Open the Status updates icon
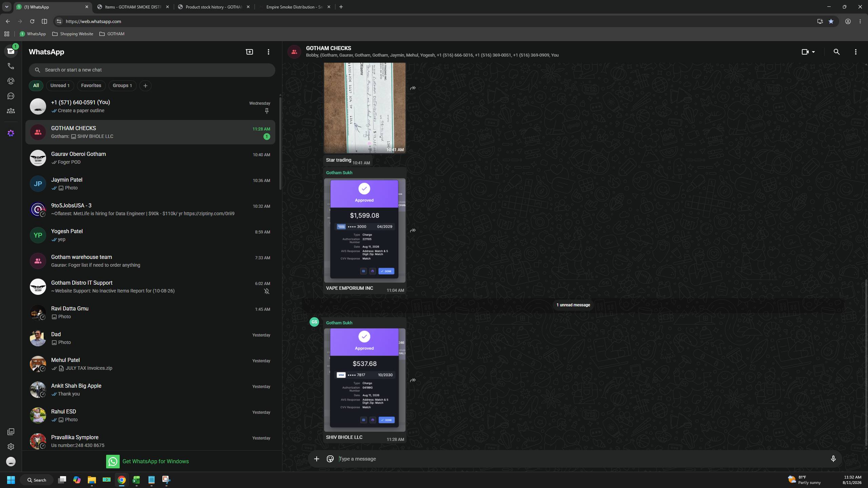 coord(11,81)
